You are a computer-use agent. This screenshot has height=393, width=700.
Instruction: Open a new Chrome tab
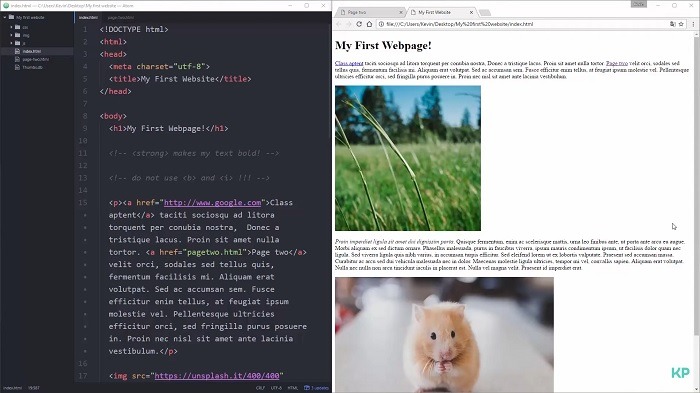[484, 13]
